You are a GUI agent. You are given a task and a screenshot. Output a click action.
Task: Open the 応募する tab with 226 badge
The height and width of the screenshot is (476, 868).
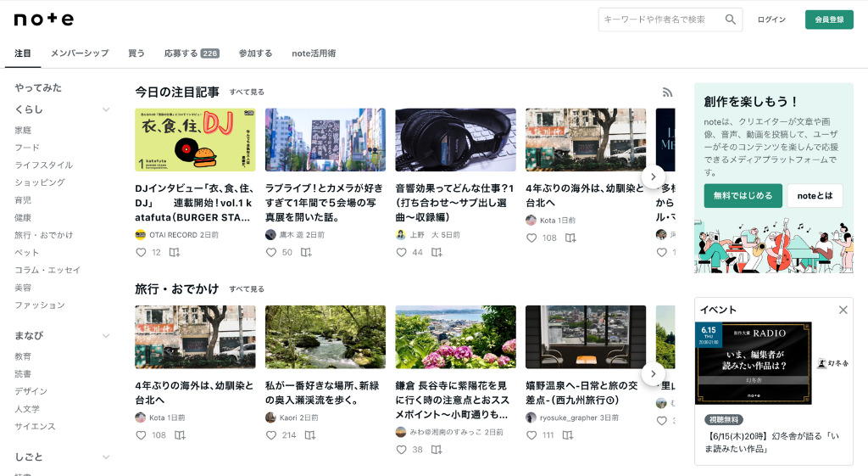click(x=192, y=53)
